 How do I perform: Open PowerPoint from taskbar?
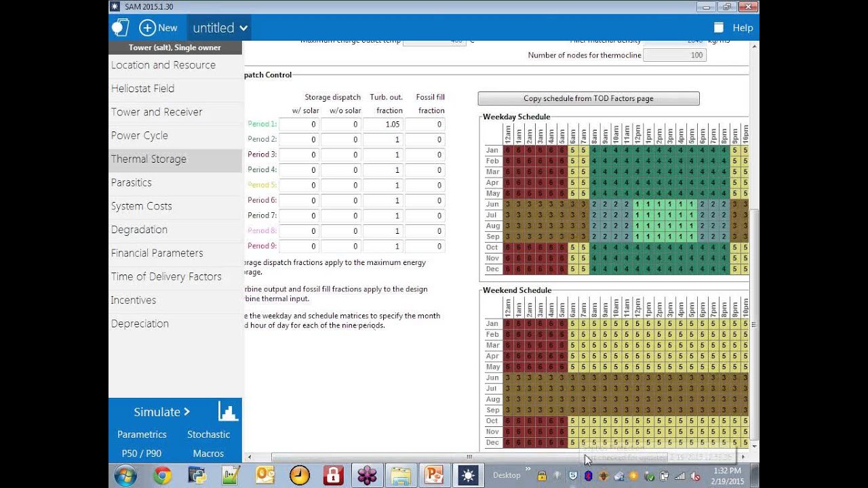click(x=433, y=475)
